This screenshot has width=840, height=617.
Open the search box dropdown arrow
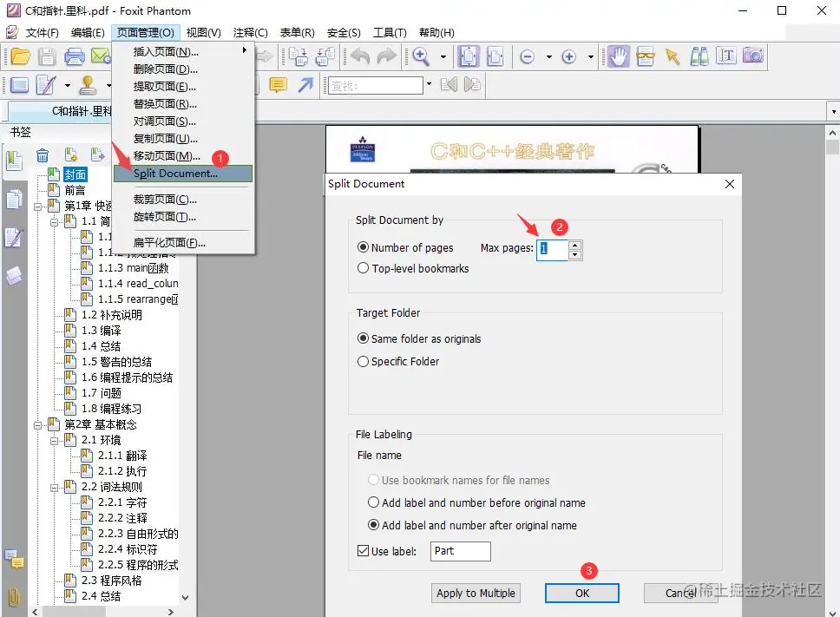tap(429, 84)
